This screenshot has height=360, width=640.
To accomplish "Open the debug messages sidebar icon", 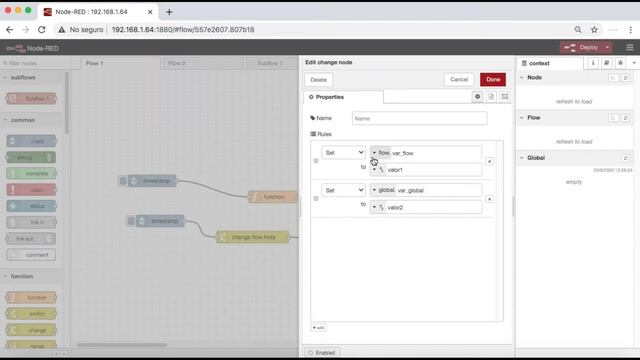I will click(x=620, y=63).
